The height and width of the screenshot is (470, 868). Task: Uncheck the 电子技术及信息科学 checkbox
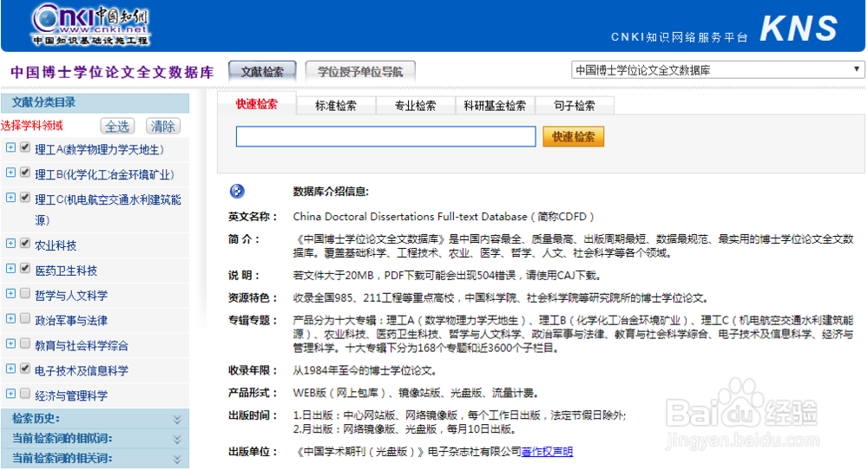click(25, 369)
